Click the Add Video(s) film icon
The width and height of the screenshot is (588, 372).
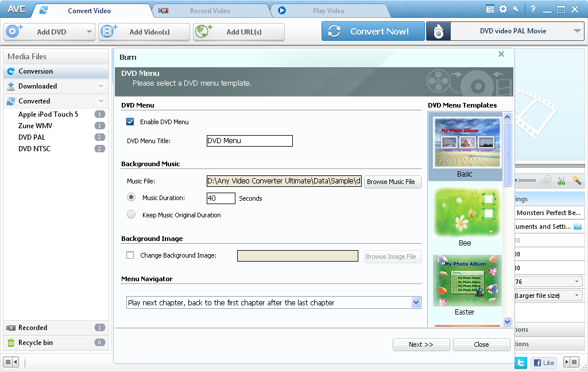tap(109, 31)
